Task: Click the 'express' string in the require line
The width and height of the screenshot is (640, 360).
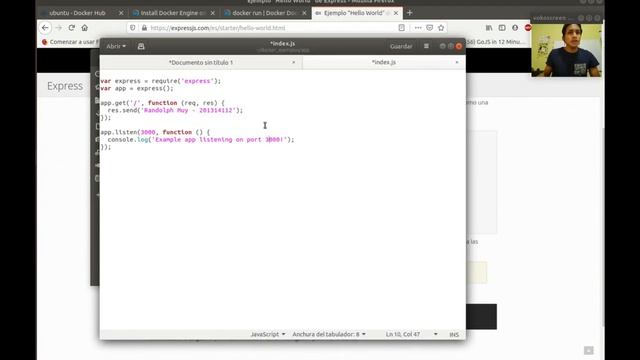Action: pos(197,81)
